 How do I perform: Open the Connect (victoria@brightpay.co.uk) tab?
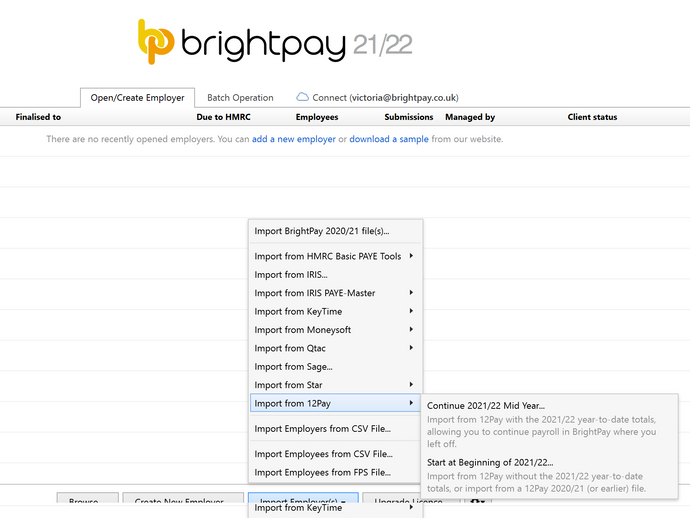tap(377, 98)
